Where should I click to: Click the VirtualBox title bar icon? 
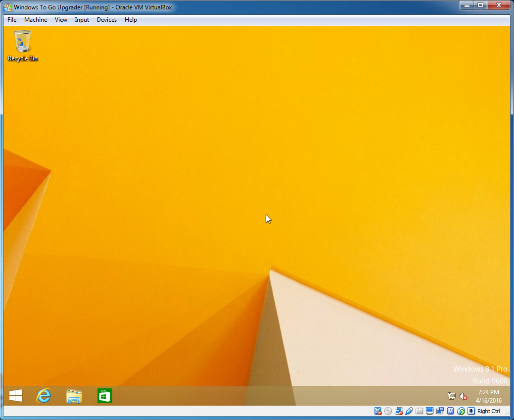click(x=7, y=7)
